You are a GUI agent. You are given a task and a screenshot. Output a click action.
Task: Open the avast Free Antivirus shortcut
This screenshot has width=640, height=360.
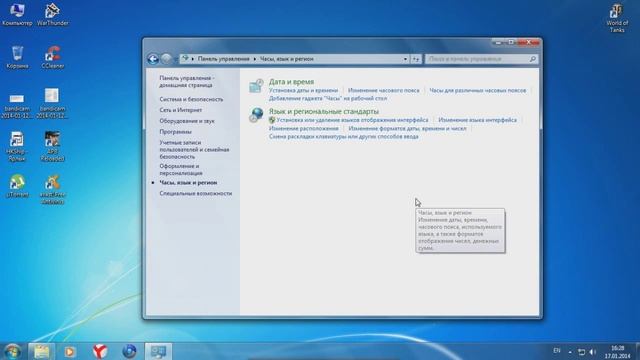click(x=53, y=189)
